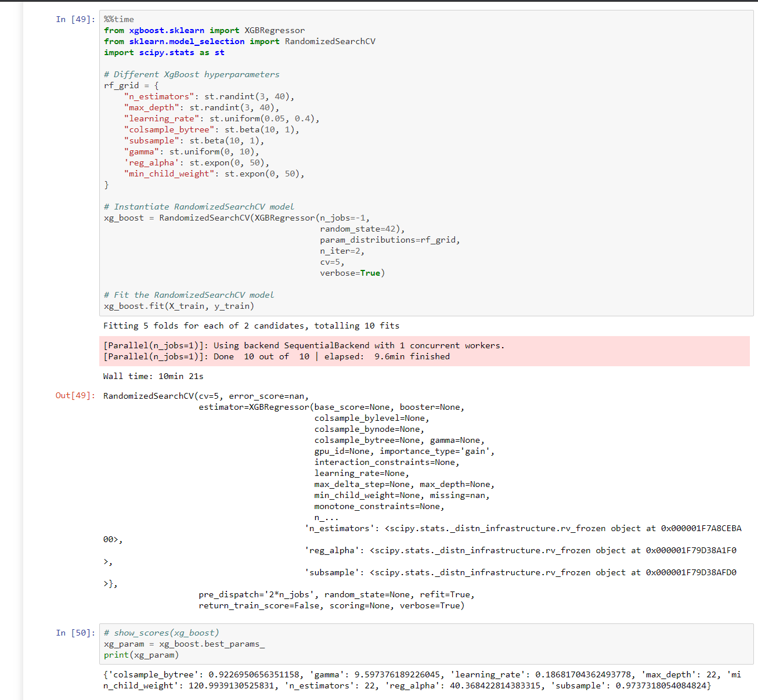Click comment '# Fit the RandomizedSearchCV model'
The image size is (758, 700).
tap(189, 295)
